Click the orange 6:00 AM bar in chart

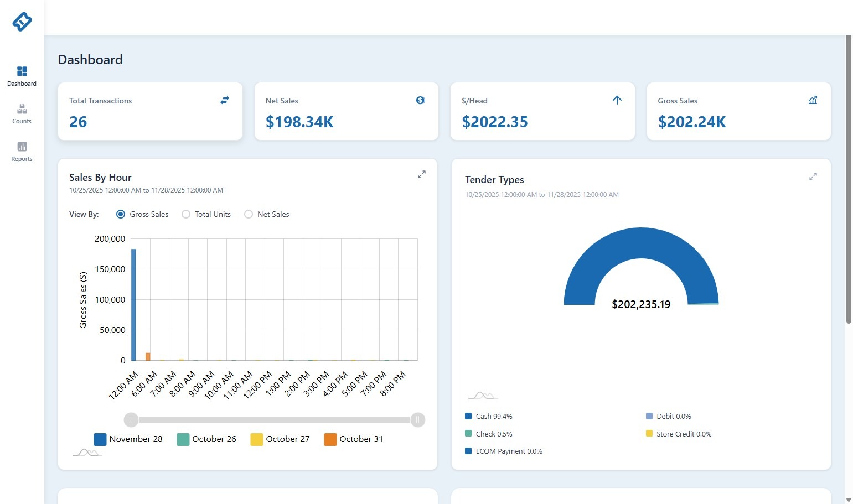click(148, 357)
